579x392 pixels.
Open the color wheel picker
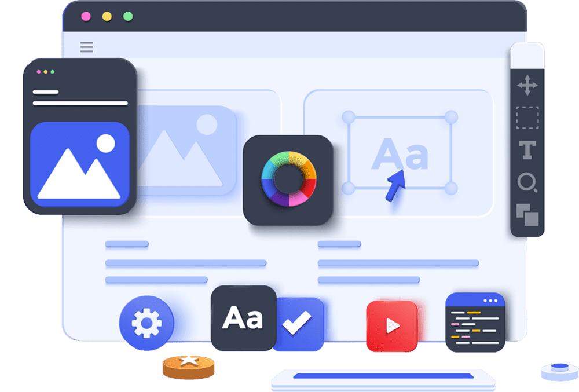point(288,179)
